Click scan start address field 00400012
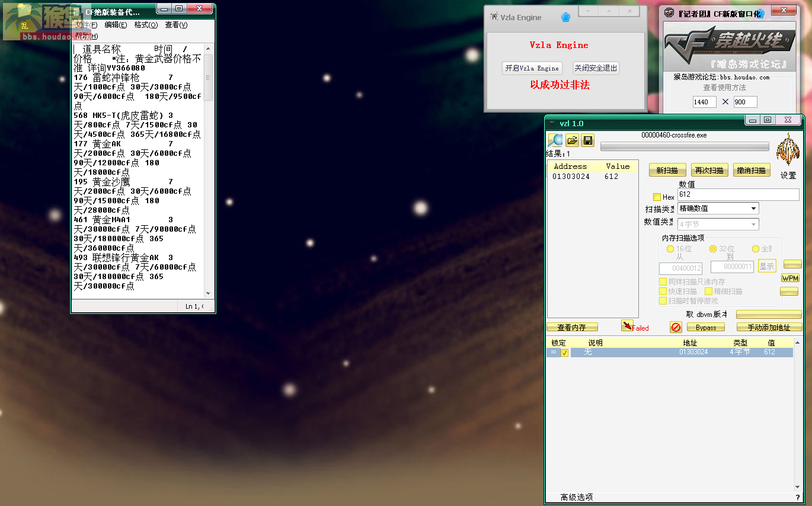The height and width of the screenshot is (506, 812). (x=681, y=268)
